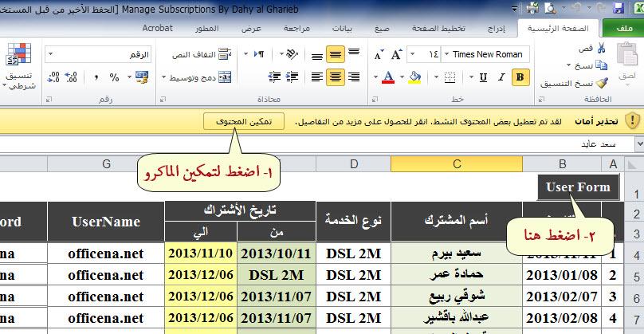The width and height of the screenshot is (644, 334).
Task: Open the number format (الرقم) combo box
Action: point(98,54)
